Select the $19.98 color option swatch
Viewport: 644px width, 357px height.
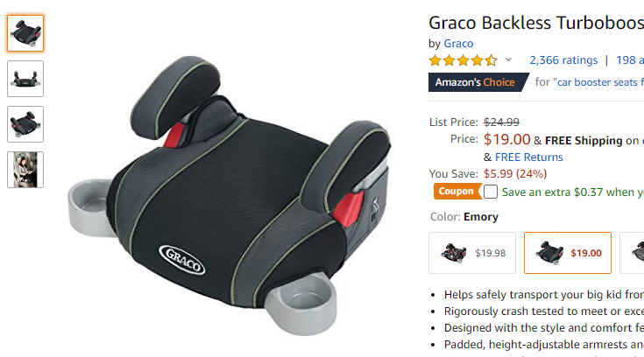[472, 253]
